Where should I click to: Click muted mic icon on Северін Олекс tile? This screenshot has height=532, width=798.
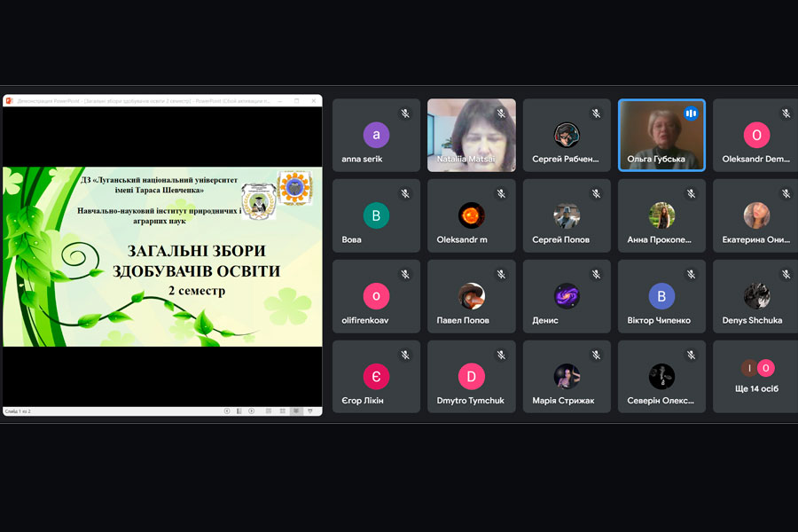pyautogui.click(x=691, y=355)
